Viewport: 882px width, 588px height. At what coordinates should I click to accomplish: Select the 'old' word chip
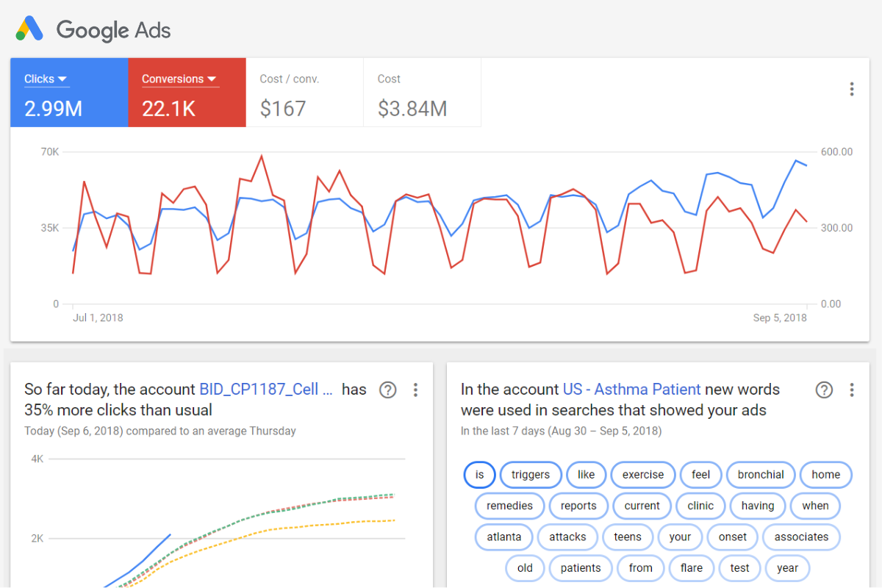pos(525,567)
